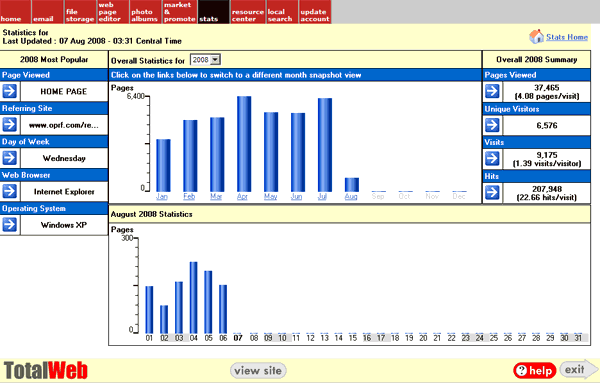600x383 pixels.
Task: Select the stats tab
Action: point(214,12)
